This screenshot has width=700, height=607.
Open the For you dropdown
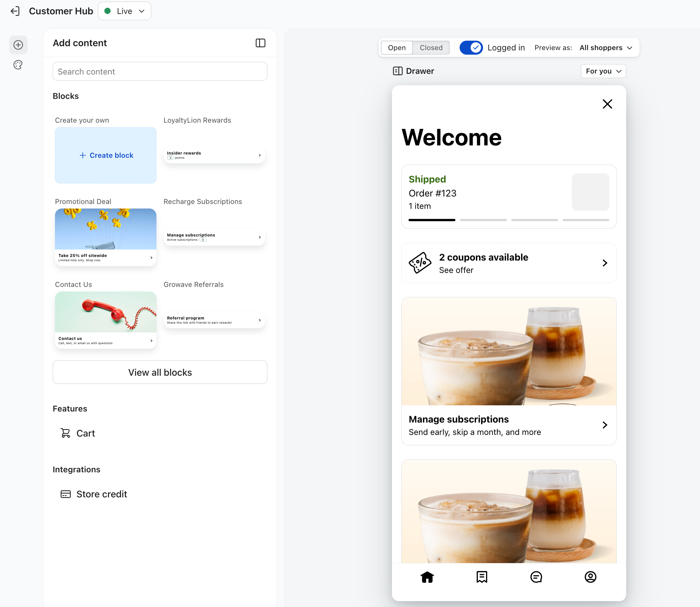[x=603, y=71]
